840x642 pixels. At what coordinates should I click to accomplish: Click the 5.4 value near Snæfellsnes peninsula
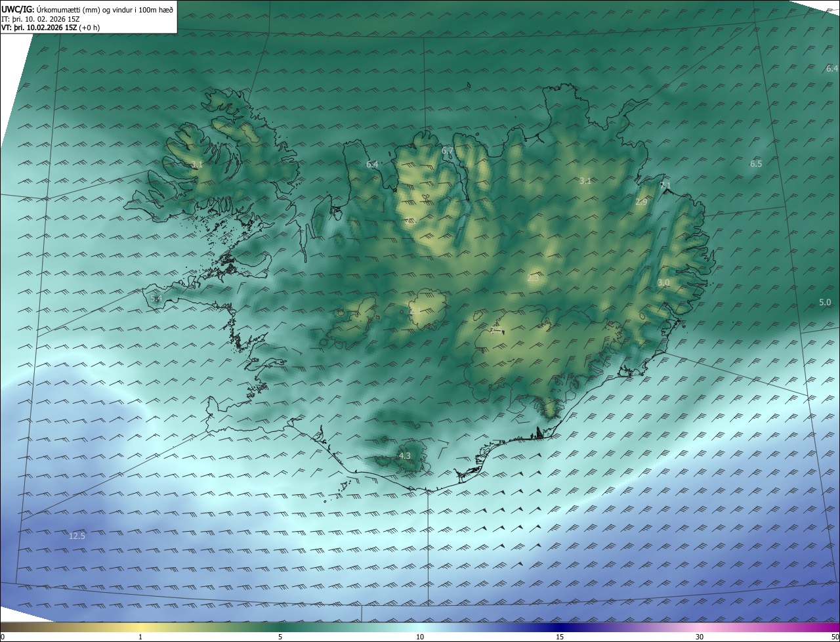pyautogui.click(x=156, y=299)
